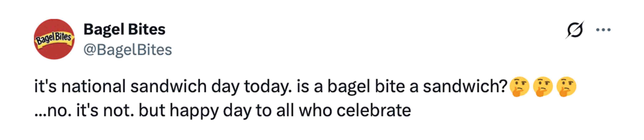Open the @BagelBites handle link
The height and width of the screenshot is (140, 644).
[x=127, y=50]
